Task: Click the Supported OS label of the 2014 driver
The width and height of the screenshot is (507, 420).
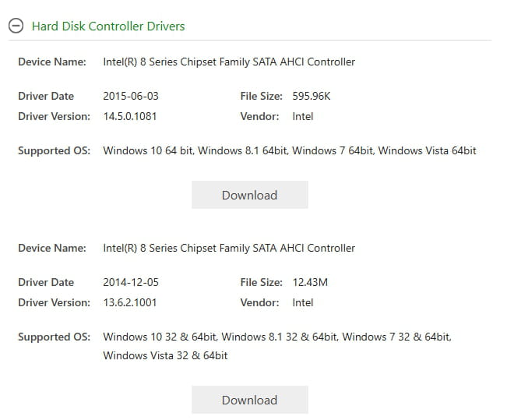Action: (x=55, y=337)
